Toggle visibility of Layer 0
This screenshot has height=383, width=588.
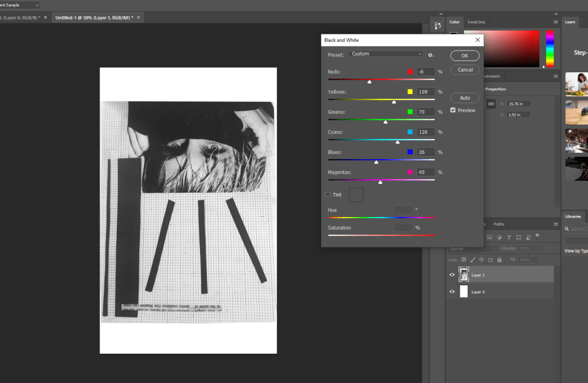click(x=452, y=292)
